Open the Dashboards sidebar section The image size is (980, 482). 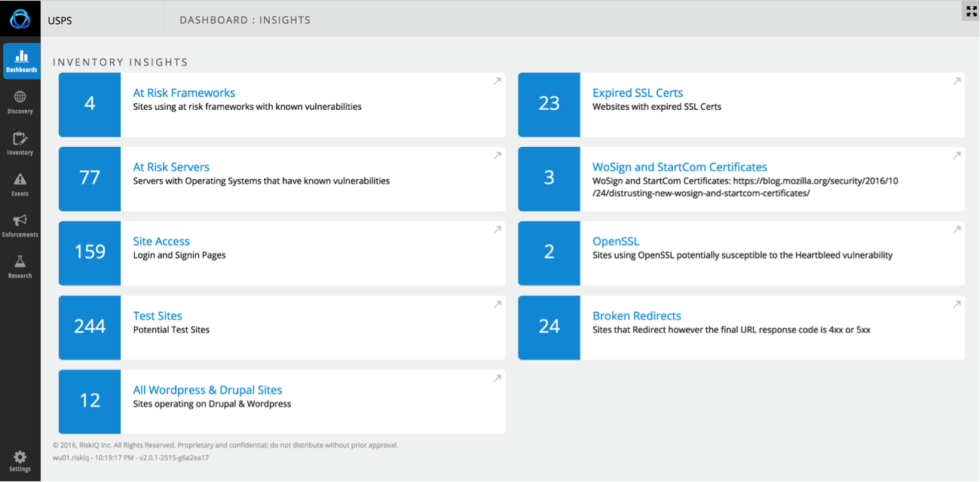(22, 61)
